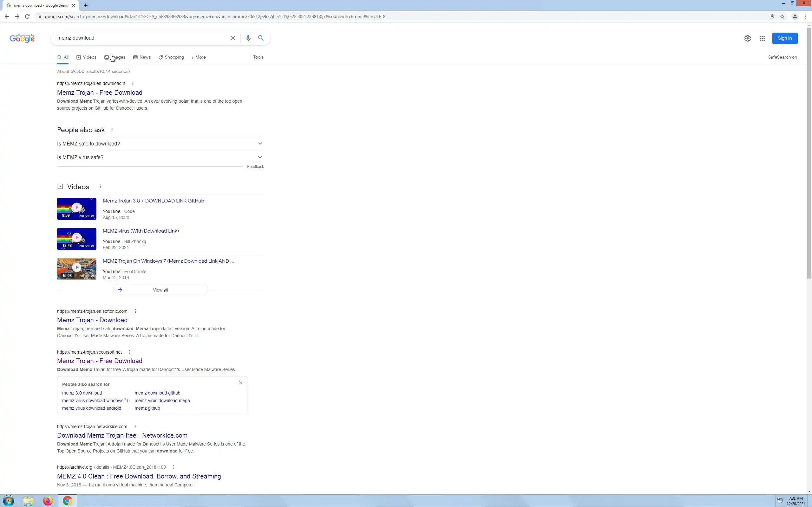Launch Firefox from the taskbar
812x507 pixels.
pyautogui.click(x=48, y=501)
